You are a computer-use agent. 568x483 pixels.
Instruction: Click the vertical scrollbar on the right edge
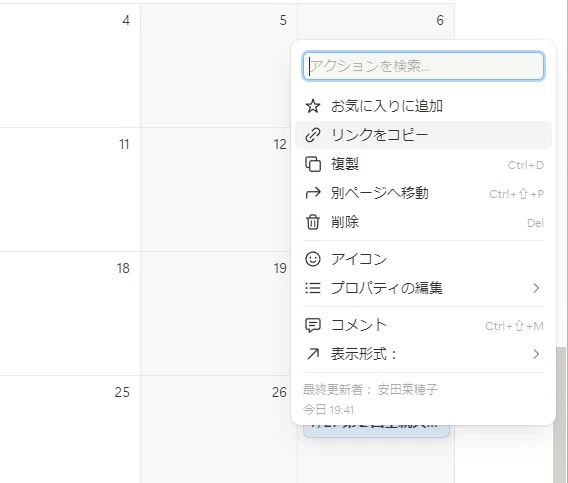point(561,415)
